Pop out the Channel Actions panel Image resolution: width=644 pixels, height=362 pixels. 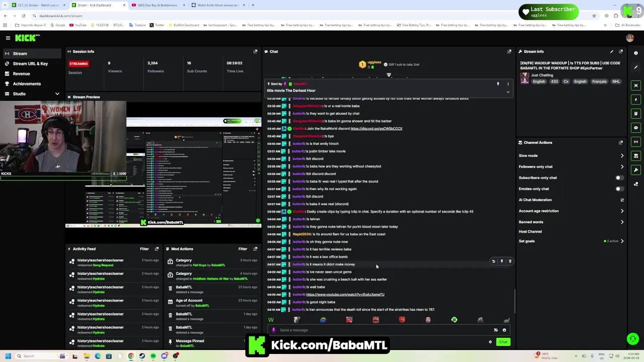coord(621,142)
